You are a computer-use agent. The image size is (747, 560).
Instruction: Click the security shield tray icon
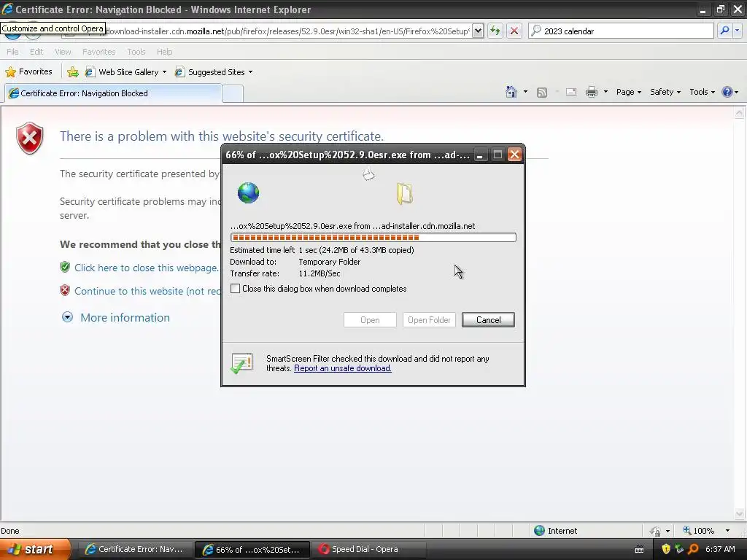pyautogui.click(x=666, y=549)
